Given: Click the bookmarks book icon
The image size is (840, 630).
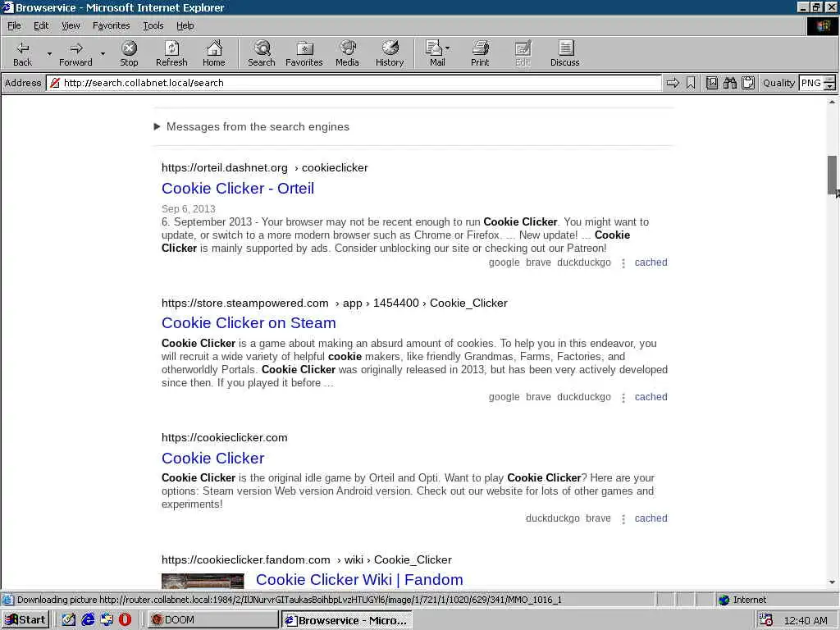Looking at the screenshot, I should point(711,83).
